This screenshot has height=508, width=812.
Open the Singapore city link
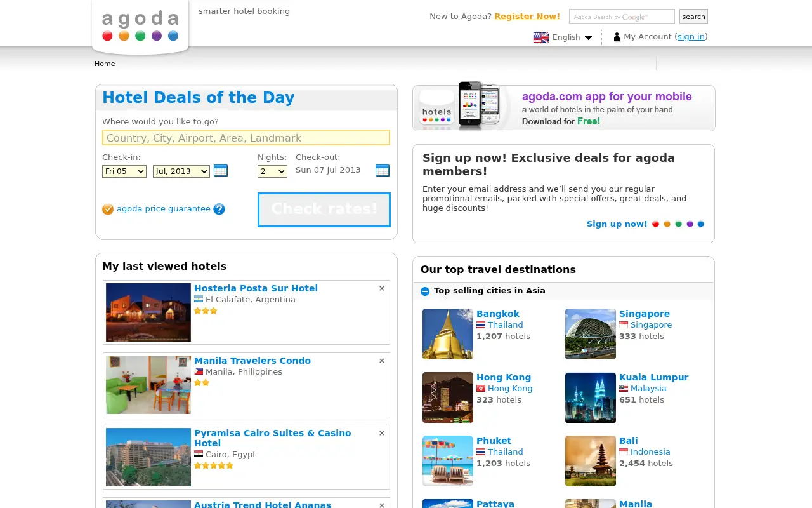click(645, 314)
